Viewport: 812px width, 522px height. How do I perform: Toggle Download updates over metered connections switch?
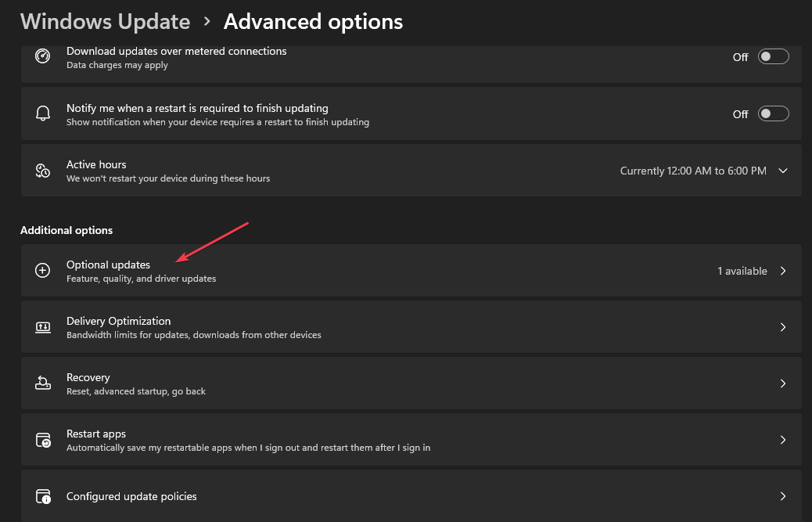[773, 56]
